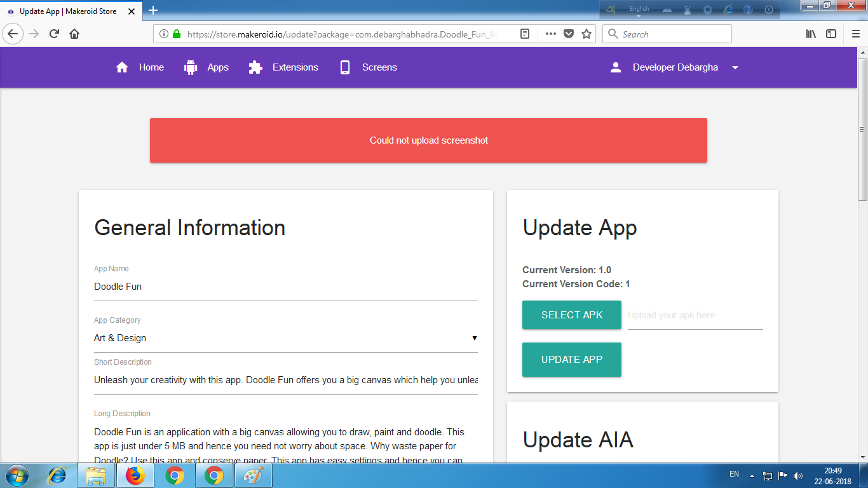The image size is (868, 488).
Task: Open the Firefox hamburger menu
Action: (x=855, y=34)
